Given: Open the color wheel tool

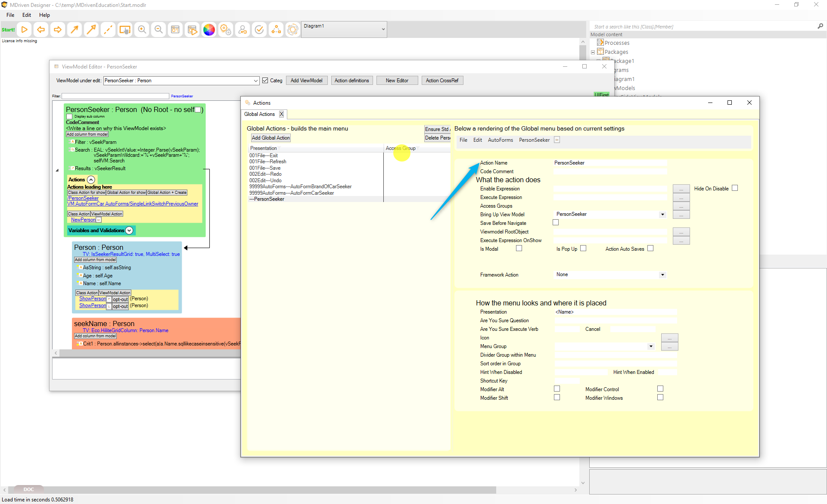Looking at the screenshot, I should pos(209,30).
